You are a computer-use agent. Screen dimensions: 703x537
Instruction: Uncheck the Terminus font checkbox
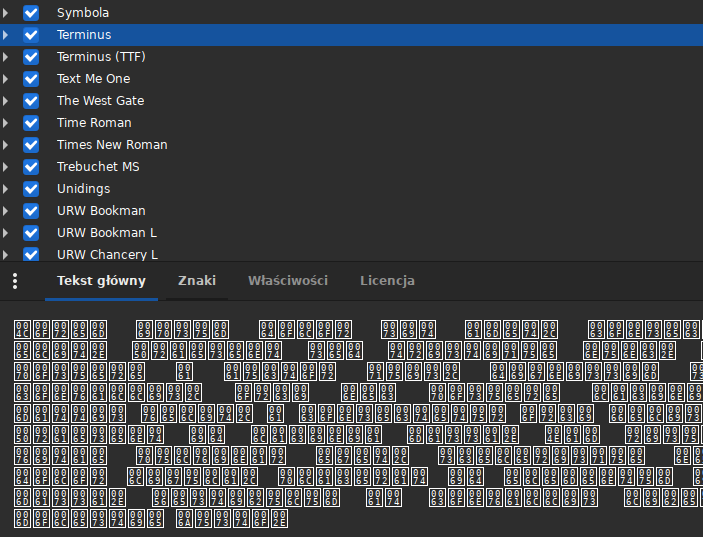tap(31, 35)
